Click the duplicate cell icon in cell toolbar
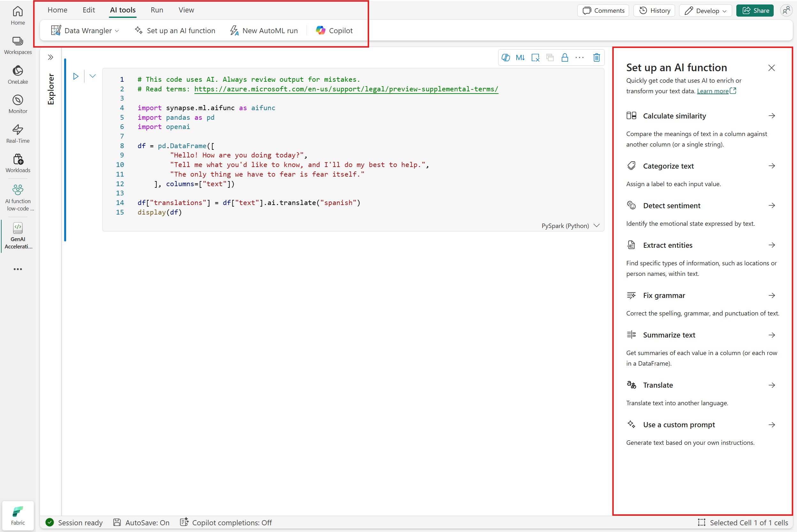Screen dimensions: 797x532 [x=550, y=58]
